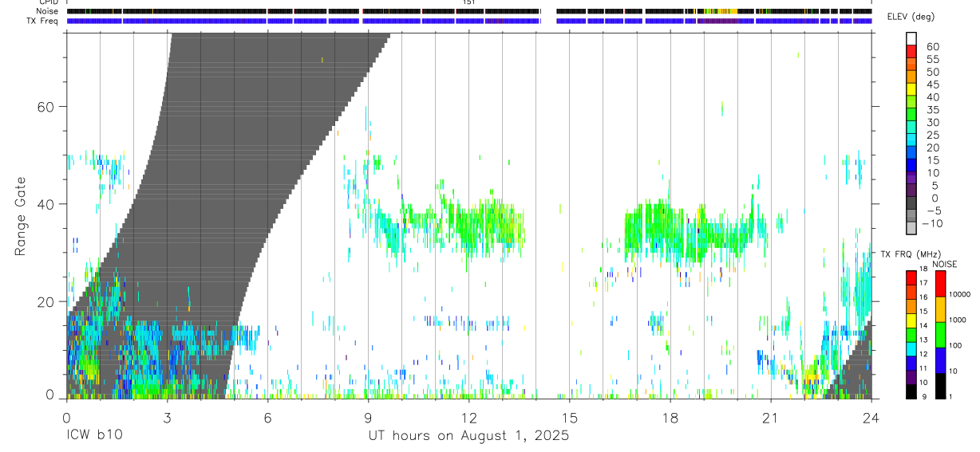Click the cyan 20–25 segment of ELEV colorbar

(911, 141)
